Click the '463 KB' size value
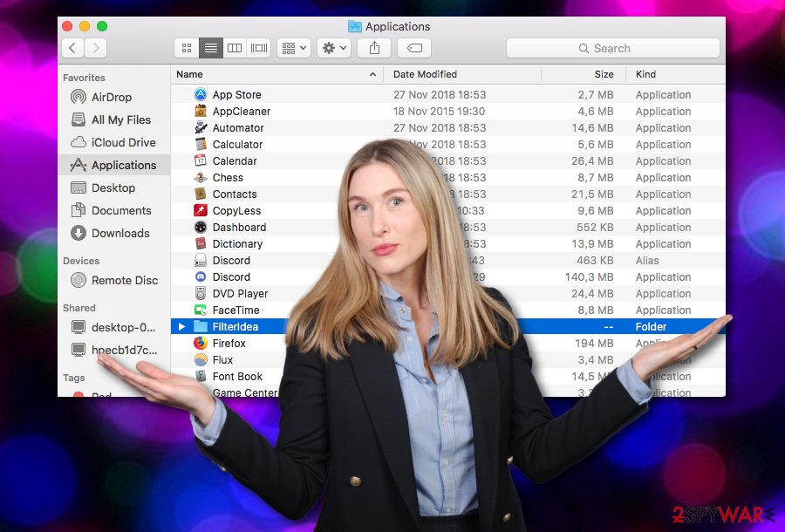 [595, 260]
